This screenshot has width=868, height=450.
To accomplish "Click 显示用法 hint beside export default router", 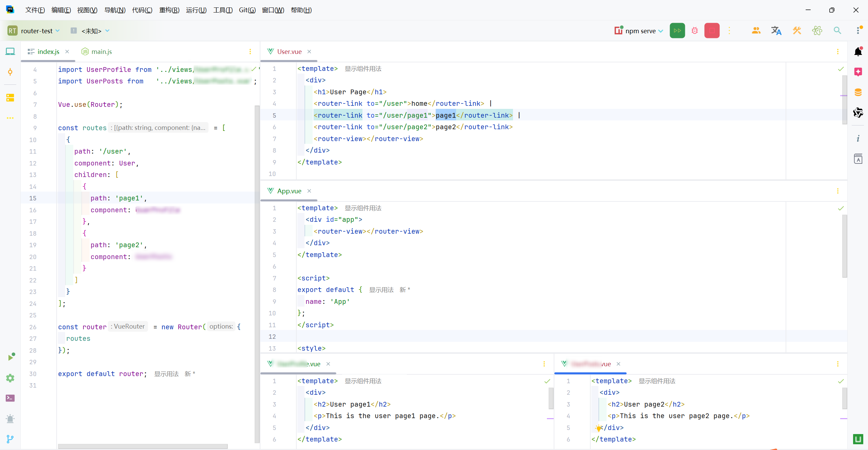I will tap(166, 374).
